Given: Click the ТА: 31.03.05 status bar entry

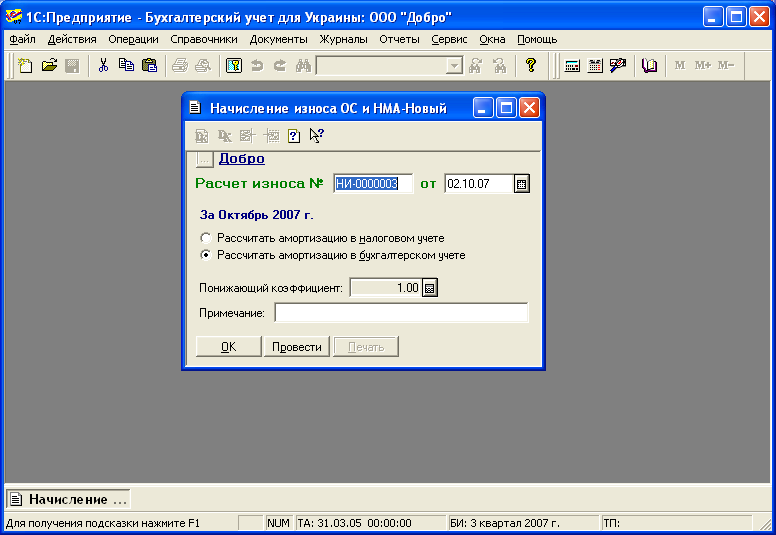Looking at the screenshot, I should [371, 523].
